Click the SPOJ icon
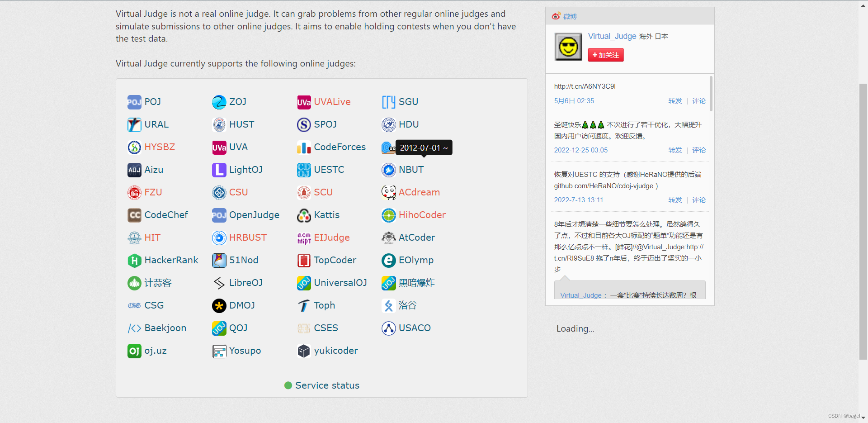868x423 pixels. [x=304, y=124]
